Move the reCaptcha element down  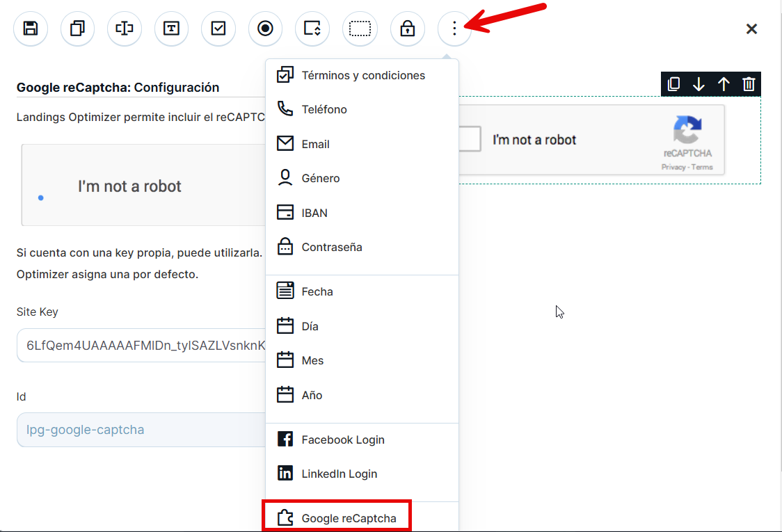699,84
